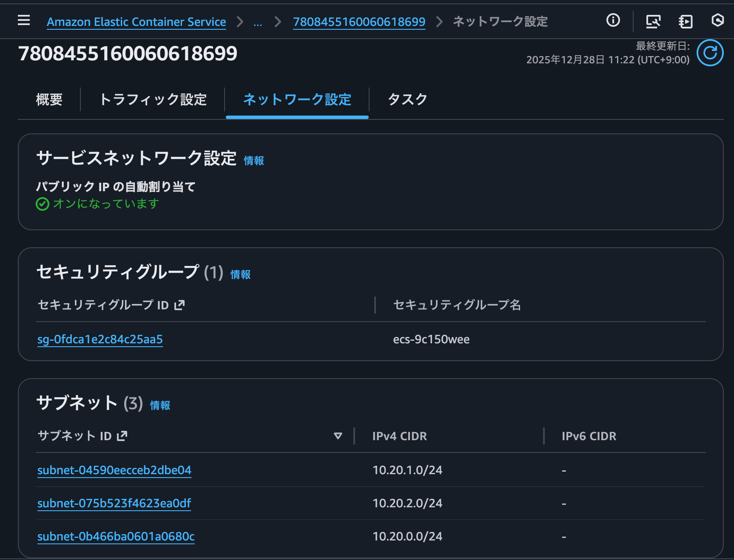The height and width of the screenshot is (560, 734).
Task: Click external link icon beside セキュリティグループ ID
Action: 180,304
